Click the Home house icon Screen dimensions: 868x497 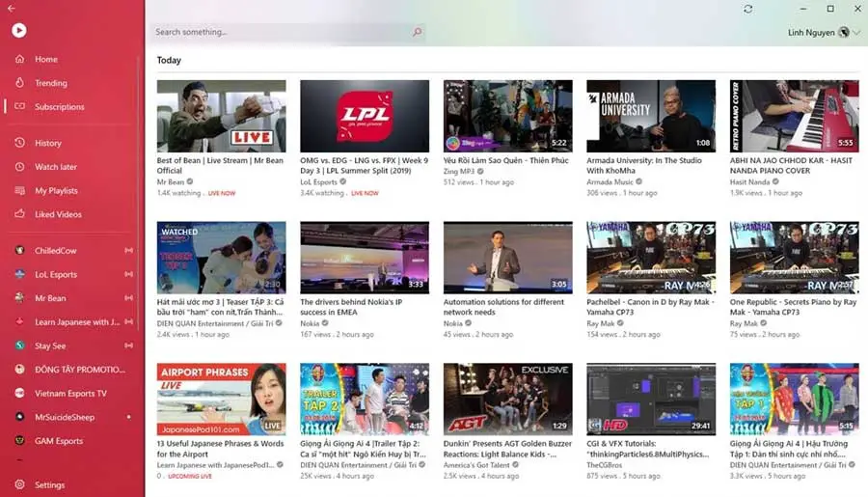pyautogui.click(x=19, y=58)
